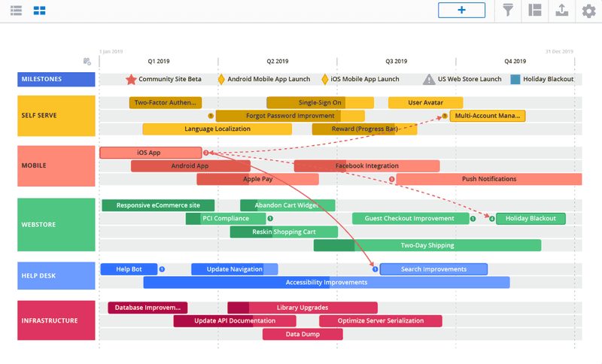This screenshot has width=602, height=364.
Task: Open the Search Improvements bar
Action: pyautogui.click(x=434, y=269)
